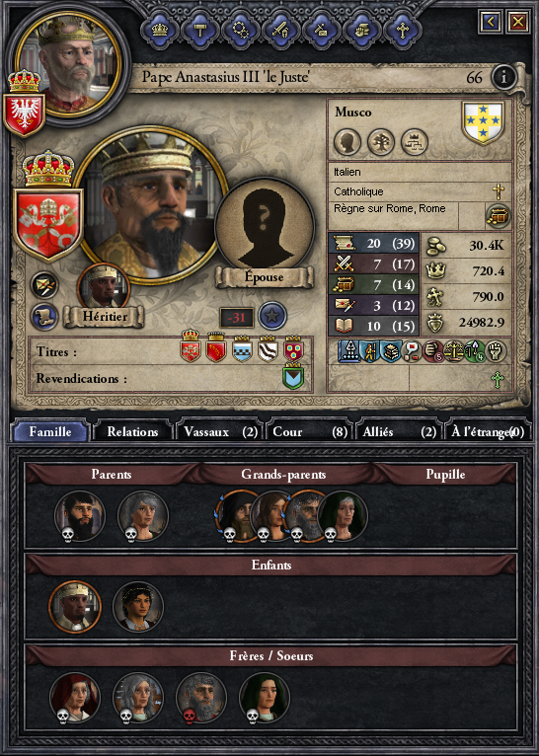This screenshot has height=756, width=539.
Task: Click the father portrait under Parents
Action: click(x=80, y=516)
